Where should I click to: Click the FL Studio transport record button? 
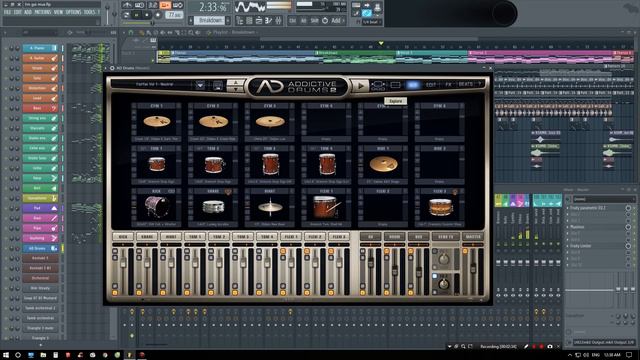pyautogui.click(x=158, y=15)
